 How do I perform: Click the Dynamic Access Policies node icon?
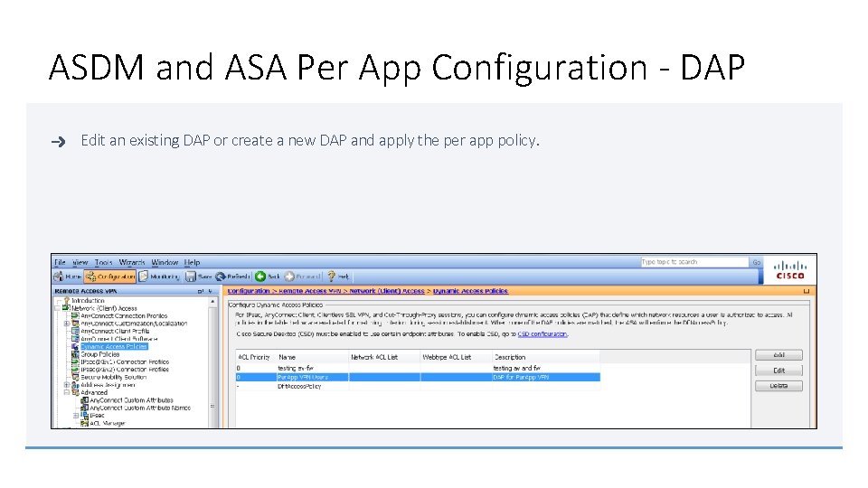pyautogui.click(x=75, y=346)
